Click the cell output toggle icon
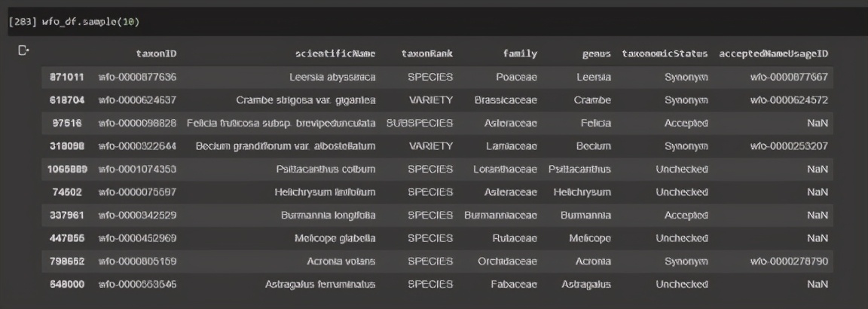The height and width of the screenshot is (309, 868). (x=23, y=50)
